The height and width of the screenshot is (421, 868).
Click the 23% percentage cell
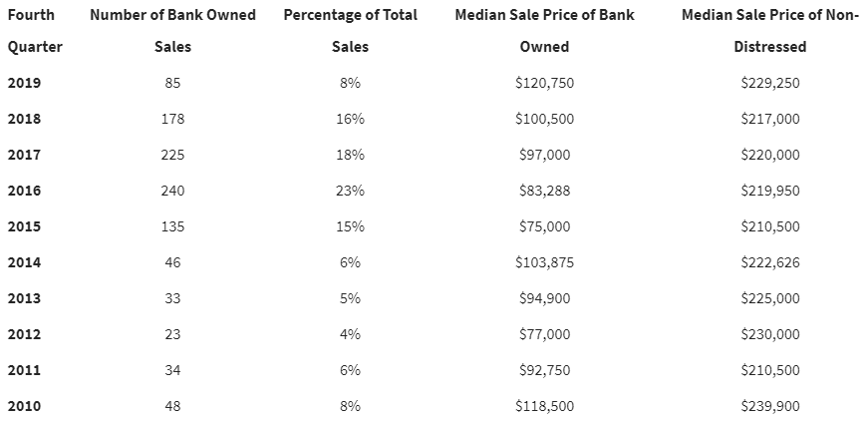click(x=351, y=191)
